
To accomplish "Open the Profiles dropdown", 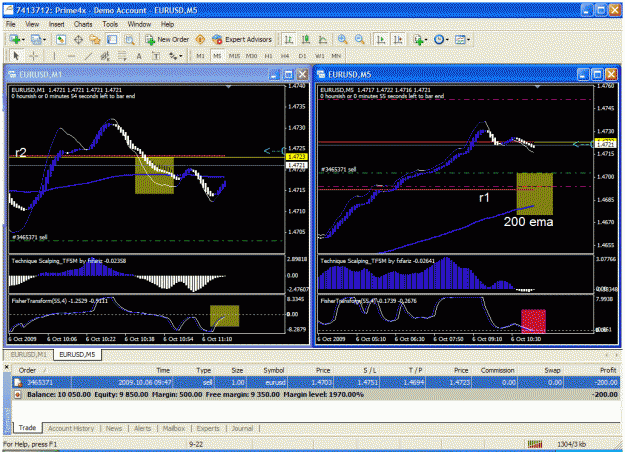I will pos(38,39).
